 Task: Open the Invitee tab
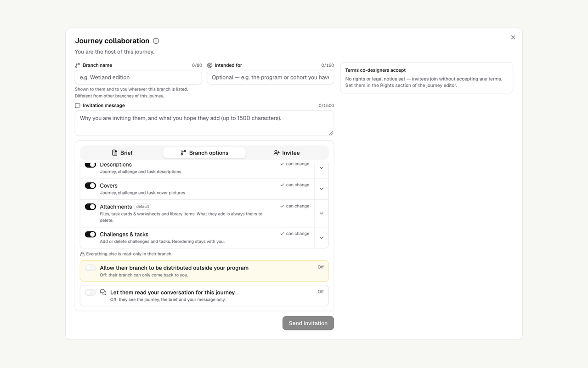point(287,153)
